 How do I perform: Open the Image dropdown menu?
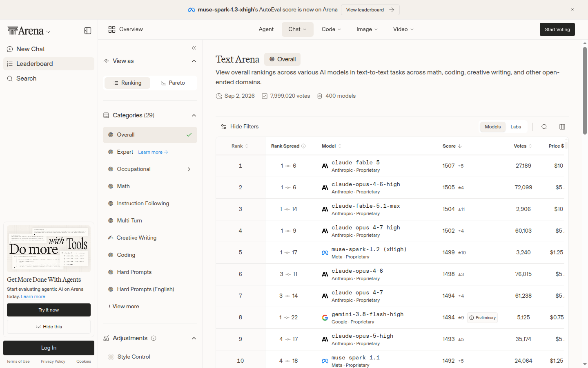[x=367, y=29]
